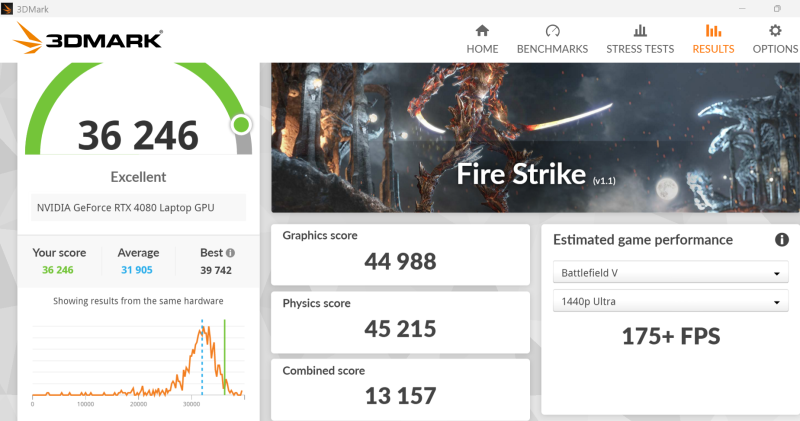Switch to the BENCHMARKS tab label

pyautogui.click(x=553, y=49)
